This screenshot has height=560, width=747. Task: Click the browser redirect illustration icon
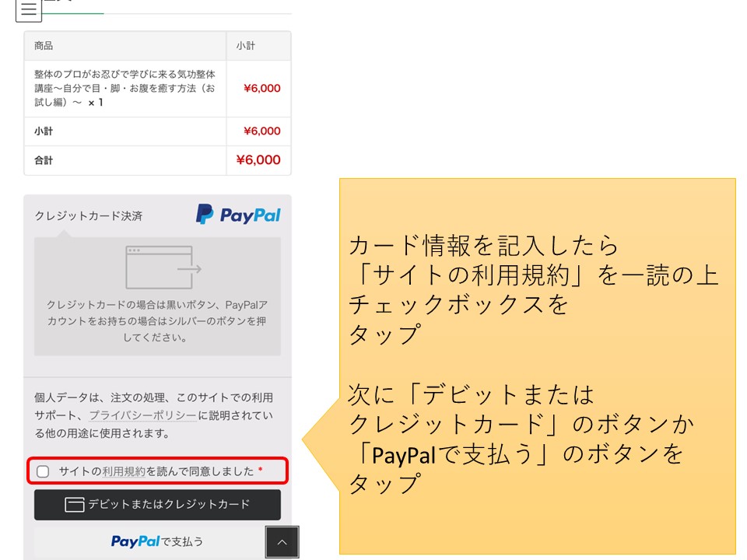(x=163, y=267)
